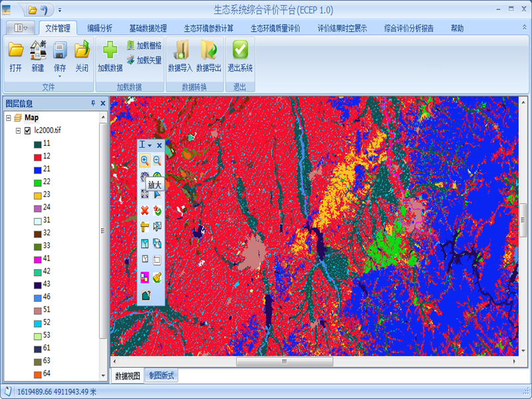The width and height of the screenshot is (532, 399).
Task: Click the 加载数据 green plus icon
Action: 110,51
